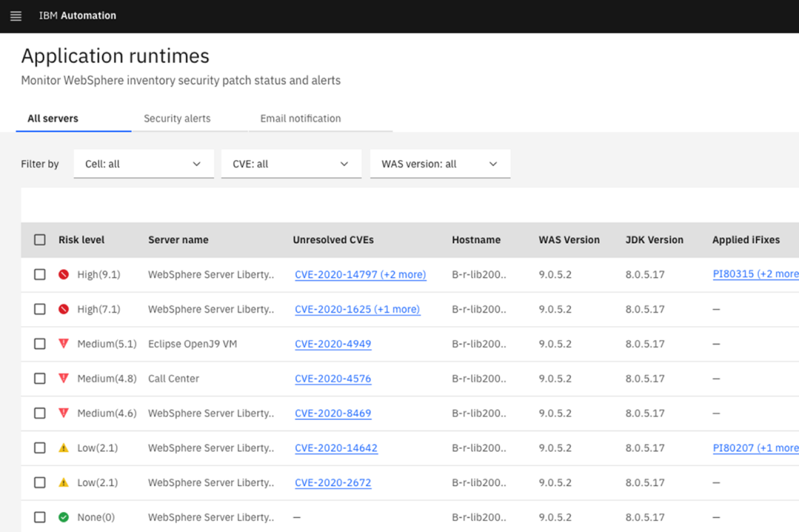Click the High(9.1) red risk icon
The image size is (799, 532).
[x=63, y=274]
